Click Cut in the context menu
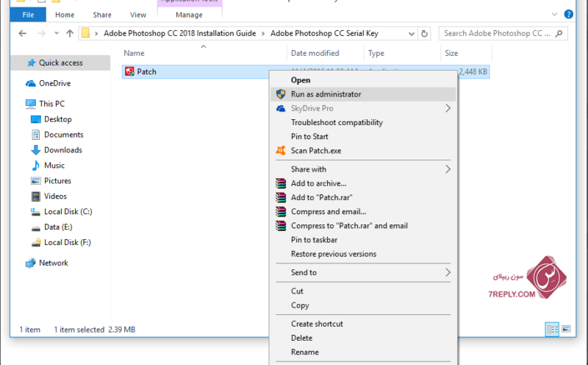The width and height of the screenshot is (588, 365). click(x=297, y=291)
